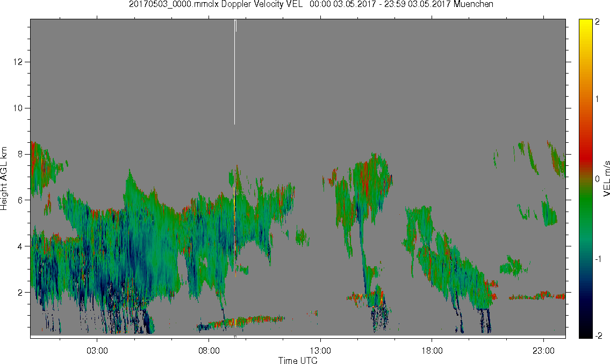This screenshot has height=364, width=610.
Task: Click the white vertical line near 09:00
Action: pyautogui.click(x=234, y=72)
